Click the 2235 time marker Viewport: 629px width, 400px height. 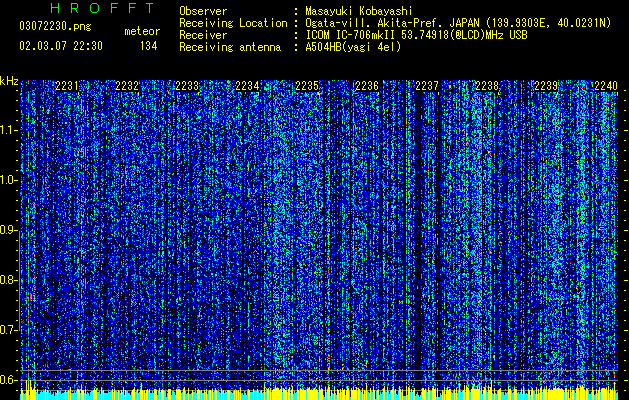[x=307, y=86]
